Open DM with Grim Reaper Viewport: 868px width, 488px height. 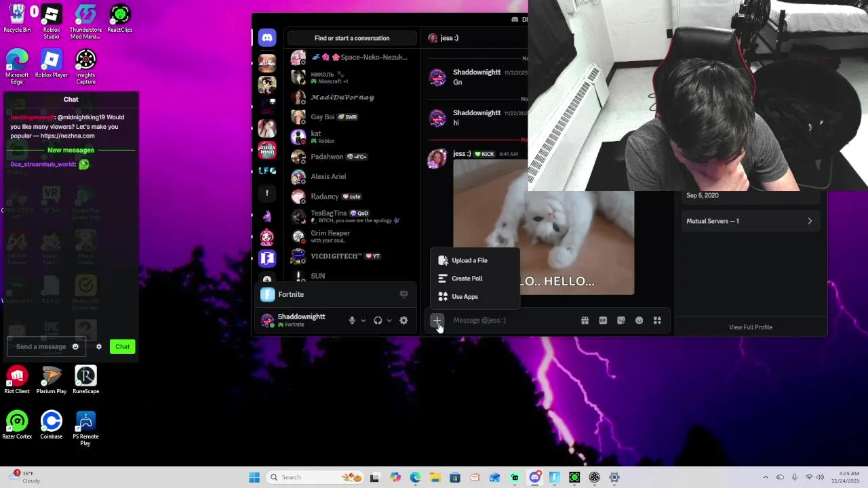[353, 236]
